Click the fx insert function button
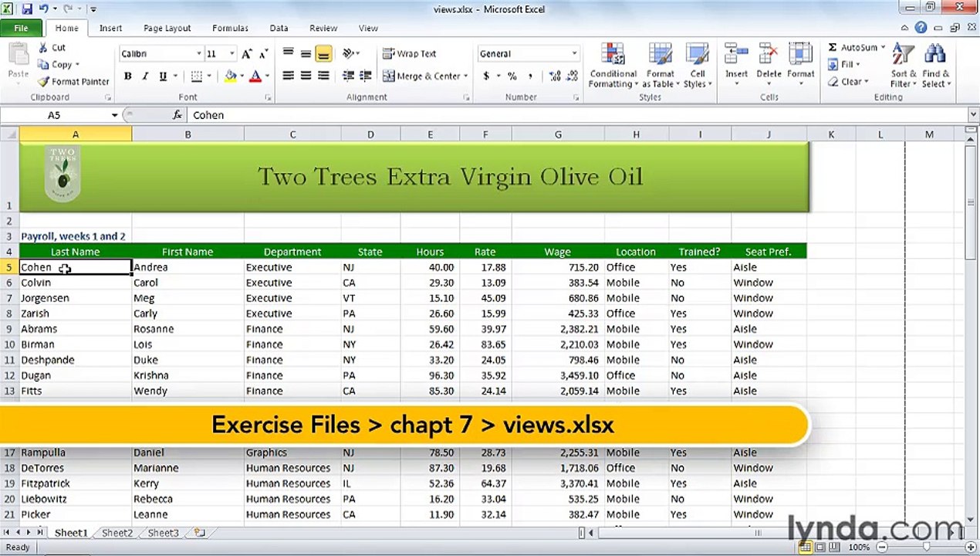This screenshot has width=980, height=556. click(177, 115)
